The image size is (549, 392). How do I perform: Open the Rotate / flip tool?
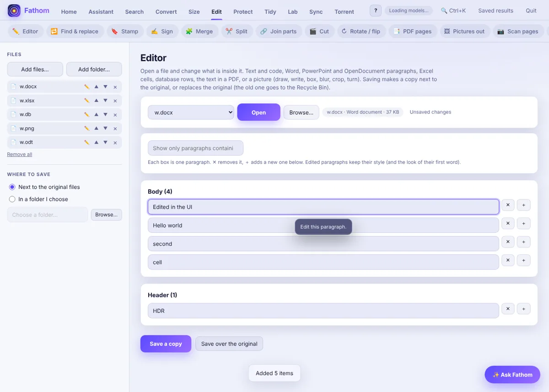coord(361,31)
